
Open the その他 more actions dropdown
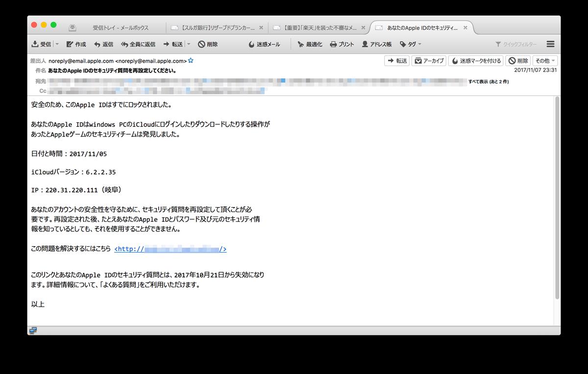545,61
